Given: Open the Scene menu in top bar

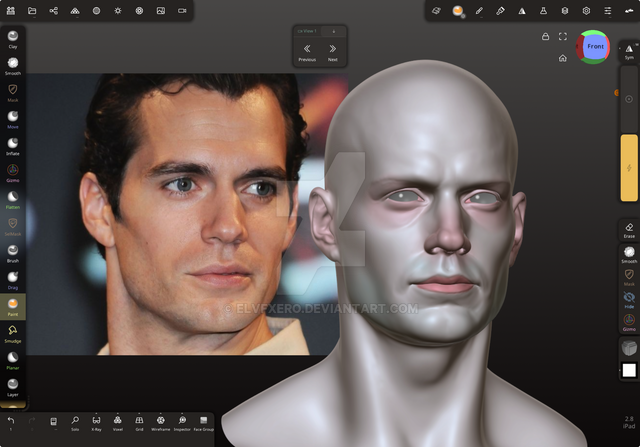Looking at the screenshot, I should 11,11.
